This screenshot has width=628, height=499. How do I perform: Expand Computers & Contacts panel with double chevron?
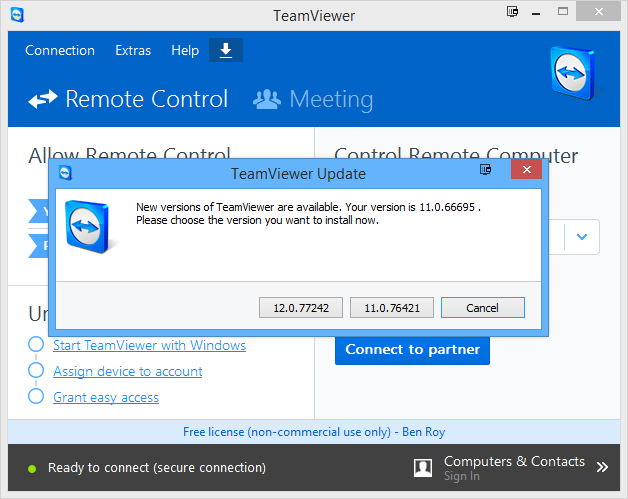602,467
